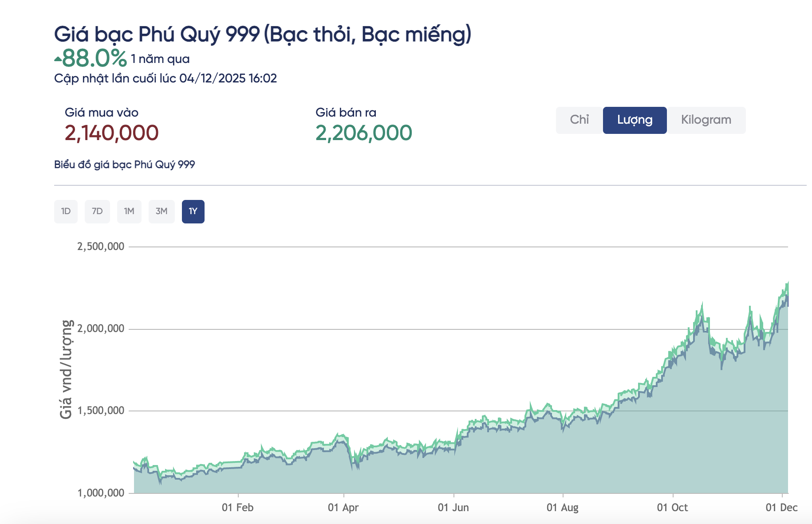Click the 2,500,000 y-axis label
This screenshot has height=524, width=812.
click(101, 246)
